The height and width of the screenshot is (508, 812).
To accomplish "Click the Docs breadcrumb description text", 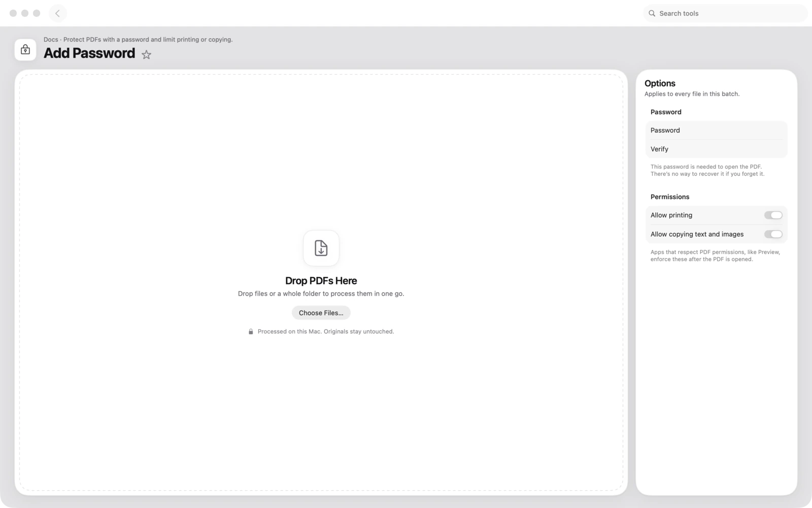I will pyautogui.click(x=138, y=40).
